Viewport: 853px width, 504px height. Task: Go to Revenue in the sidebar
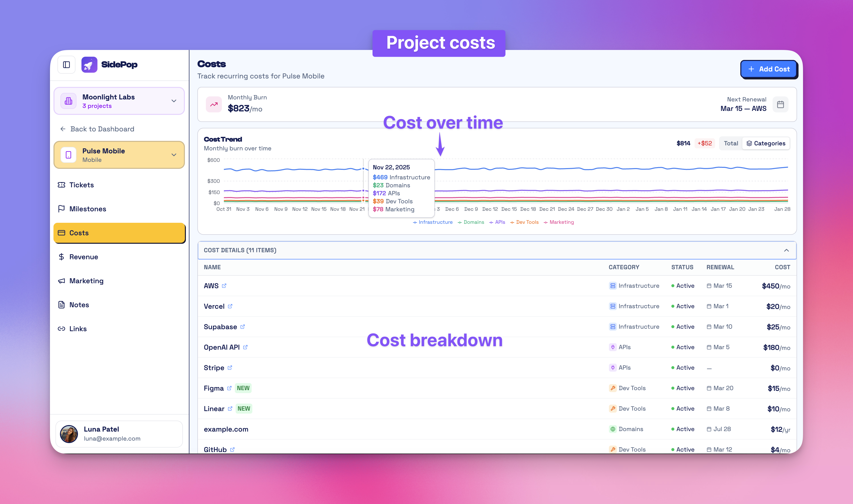click(83, 257)
